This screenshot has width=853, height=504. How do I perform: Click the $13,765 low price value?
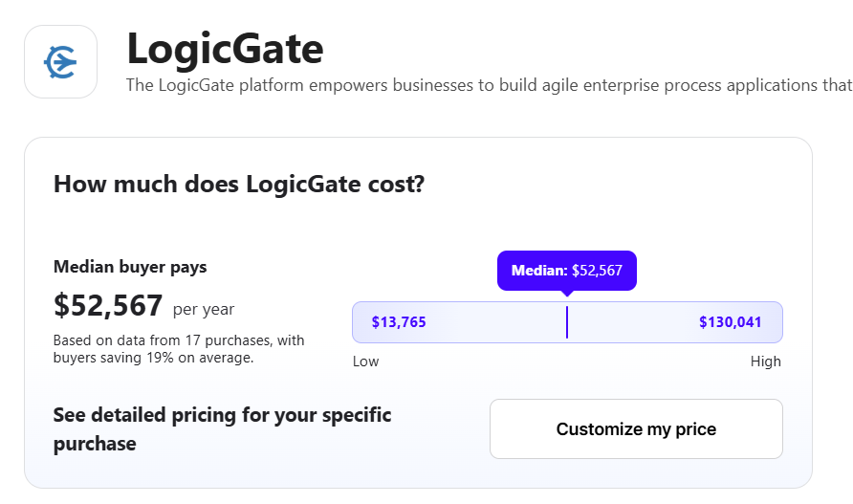[399, 322]
